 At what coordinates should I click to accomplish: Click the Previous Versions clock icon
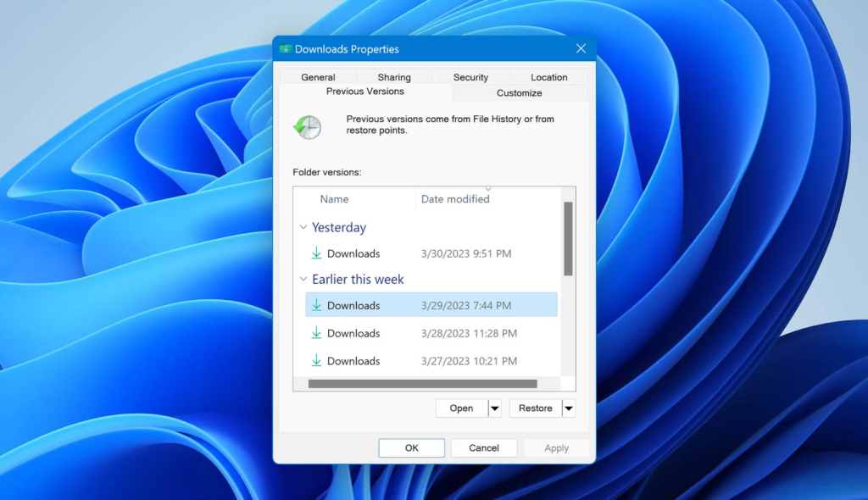(307, 127)
